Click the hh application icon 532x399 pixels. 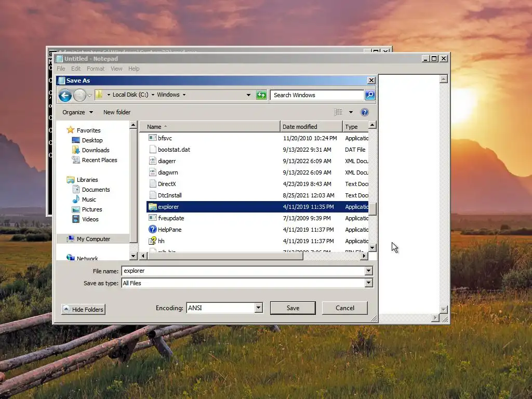(x=153, y=241)
